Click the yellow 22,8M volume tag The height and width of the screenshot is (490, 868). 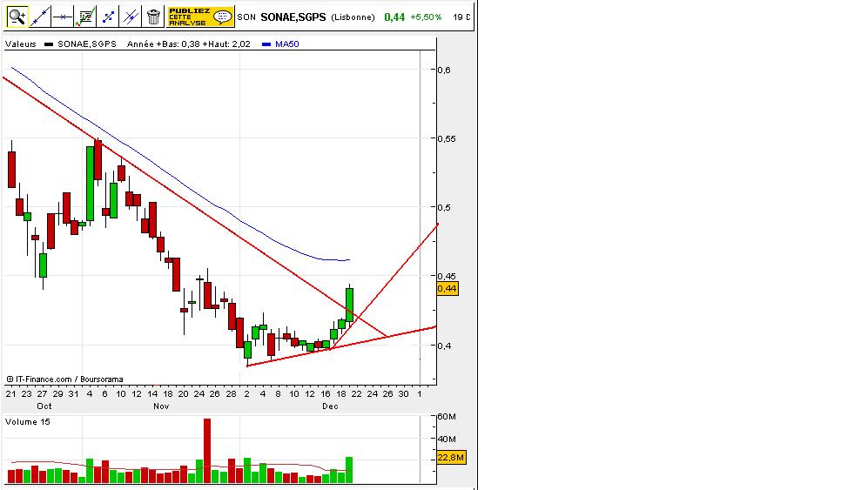(451, 457)
